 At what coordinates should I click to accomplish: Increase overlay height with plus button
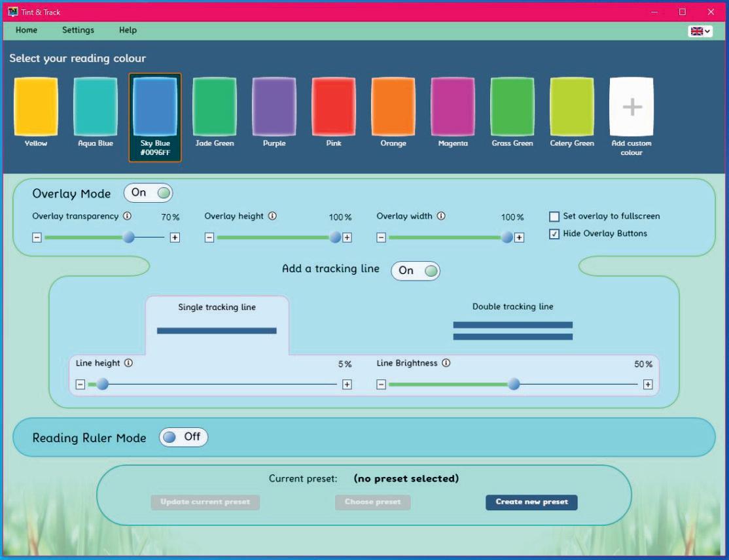point(347,237)
